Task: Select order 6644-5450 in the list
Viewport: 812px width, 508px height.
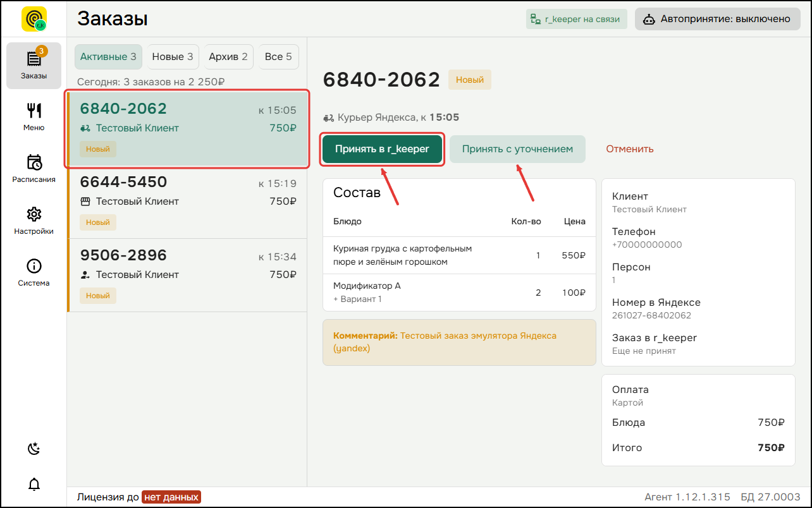Action: click(188, 202)
